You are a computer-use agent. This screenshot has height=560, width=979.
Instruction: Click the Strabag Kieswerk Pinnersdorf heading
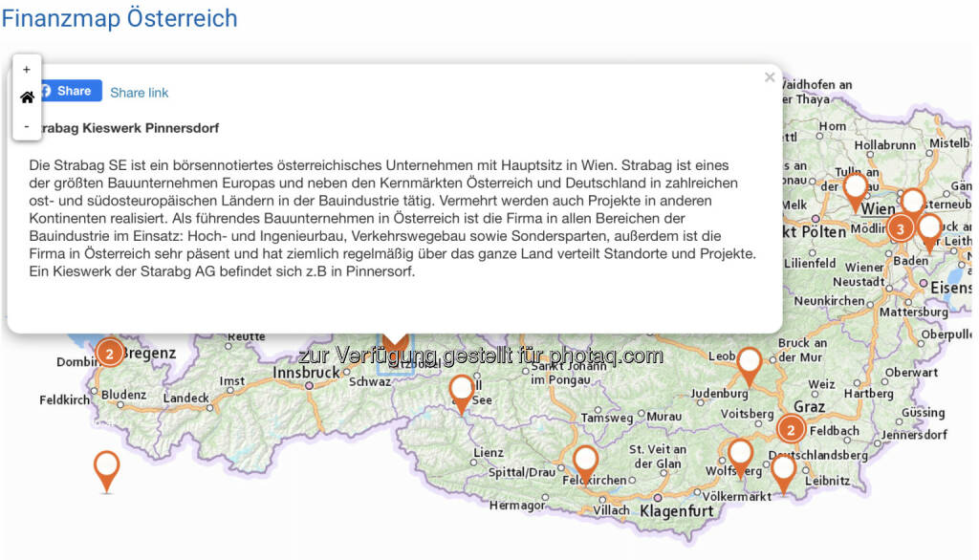click(x=129, y=128)
